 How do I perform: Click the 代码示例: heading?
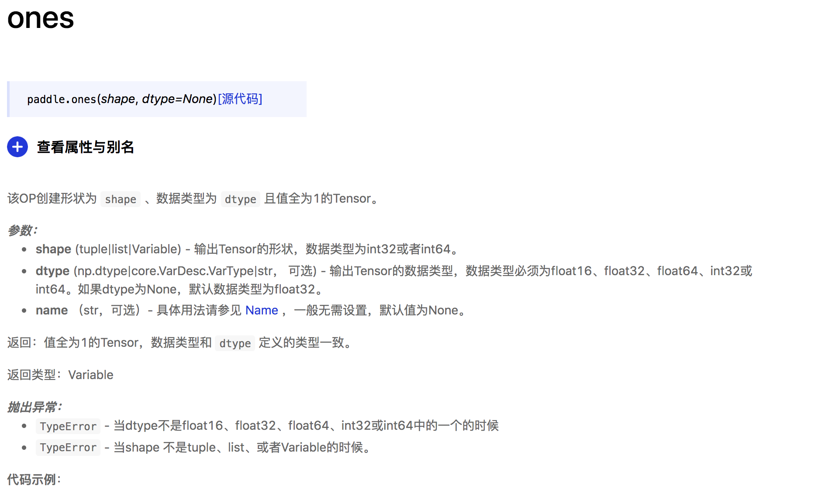34,480
